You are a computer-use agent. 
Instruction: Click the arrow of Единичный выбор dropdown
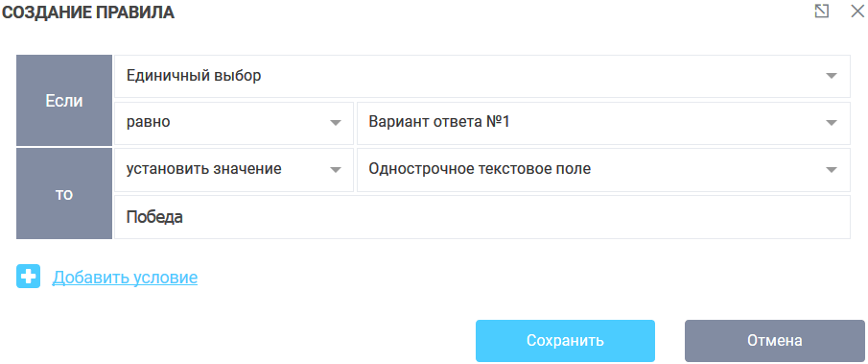pyautogui.click(x=832, y=77)
